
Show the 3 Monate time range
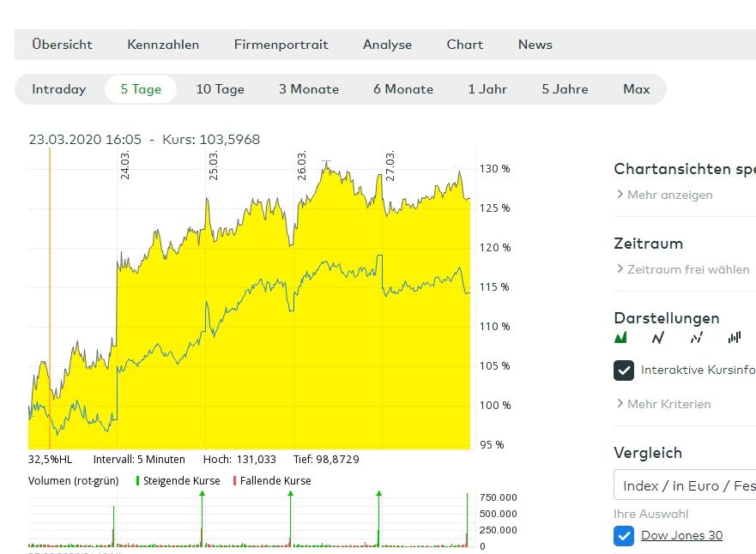coord(309,89)
